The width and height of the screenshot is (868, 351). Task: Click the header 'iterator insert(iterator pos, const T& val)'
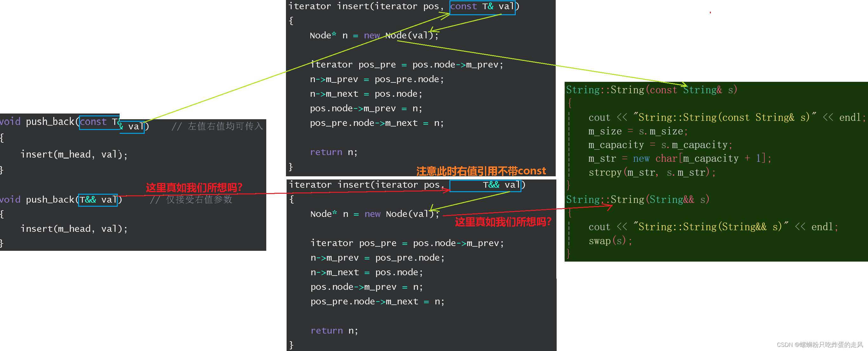(x=404, y=7)
